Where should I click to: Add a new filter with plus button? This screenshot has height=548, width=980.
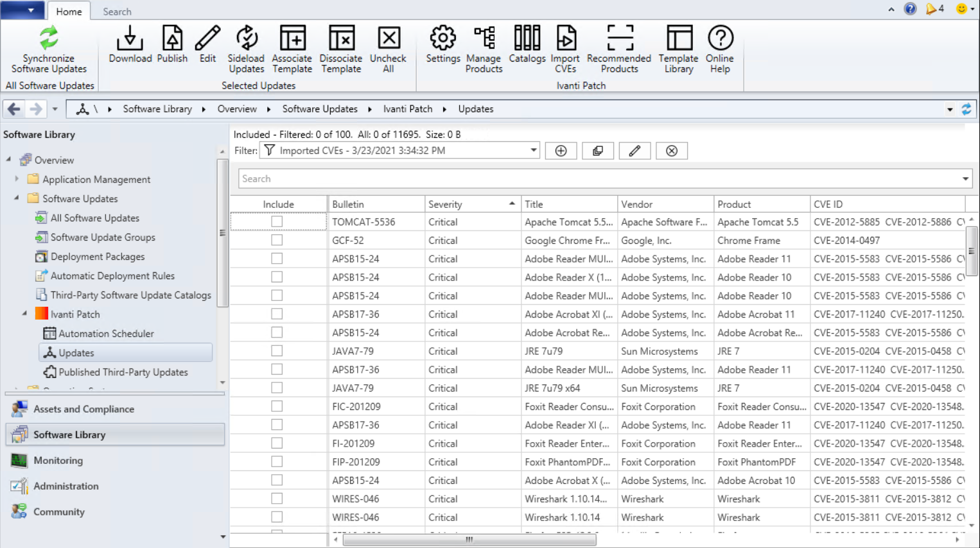point(561,151)
